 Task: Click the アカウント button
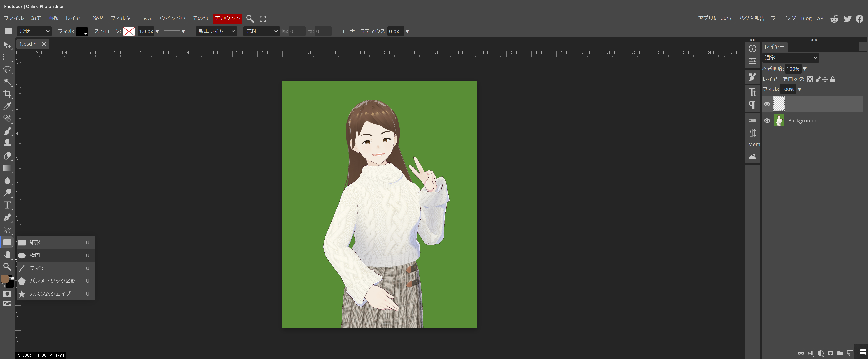227,18
